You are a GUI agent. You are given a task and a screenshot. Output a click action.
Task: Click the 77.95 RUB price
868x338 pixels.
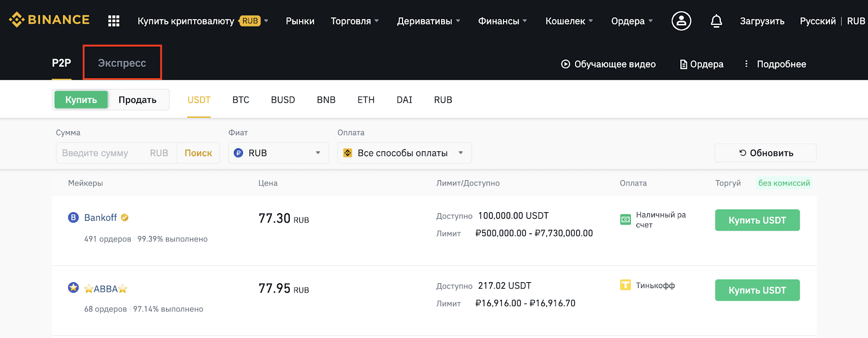point(284,289)
